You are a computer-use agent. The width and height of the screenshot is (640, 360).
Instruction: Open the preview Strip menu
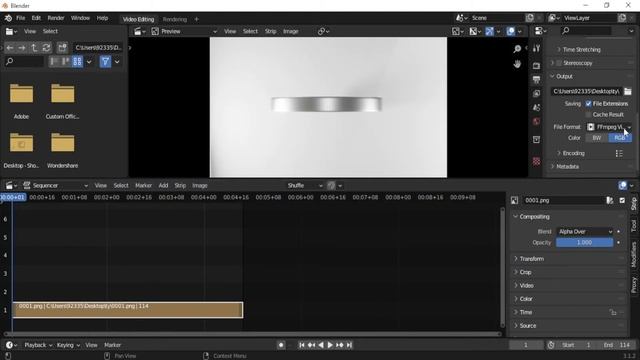(270, 31)
